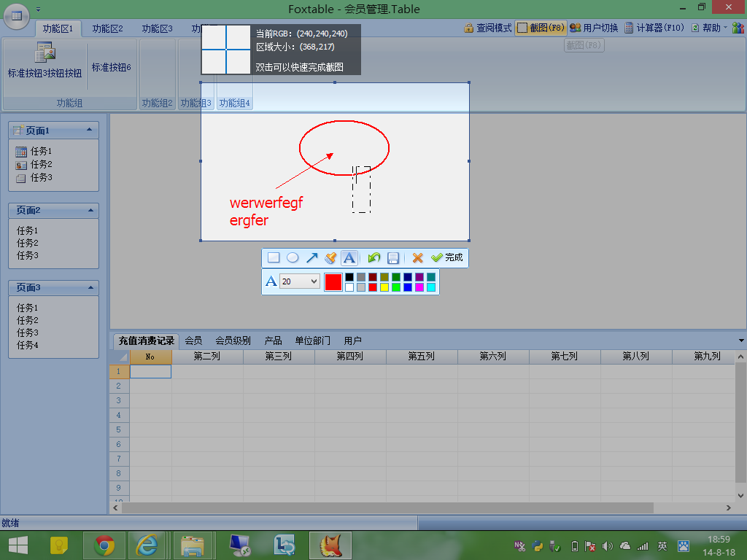Screen dimensions: 747x560
Task: Save the screenshot to file
Action: click(393, 257)
